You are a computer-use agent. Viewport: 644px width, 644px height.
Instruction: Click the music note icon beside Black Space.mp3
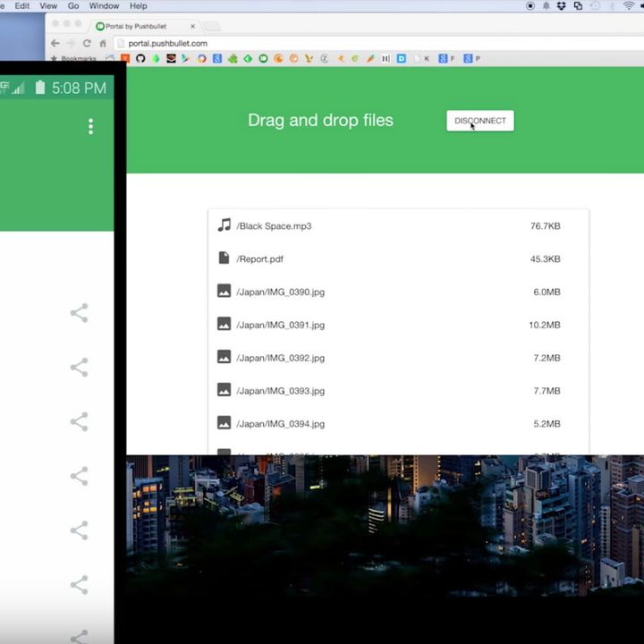224,225
